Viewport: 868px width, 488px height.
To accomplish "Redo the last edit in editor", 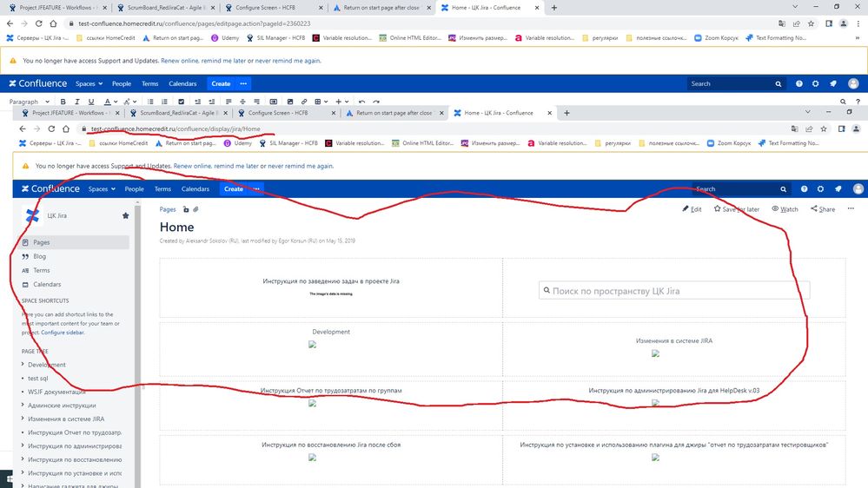I will pos(376,102).
